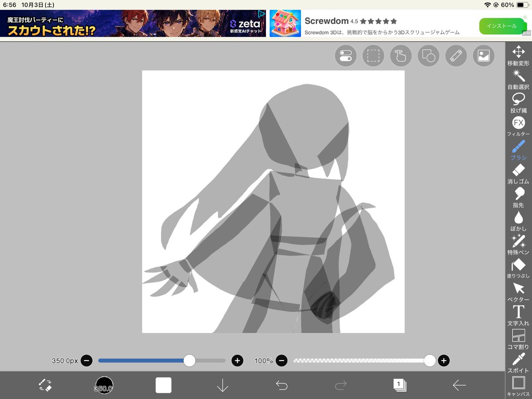The image size is (532, 399).
Task: Select the ぼかし blur tool
Action: click(518, 221)
